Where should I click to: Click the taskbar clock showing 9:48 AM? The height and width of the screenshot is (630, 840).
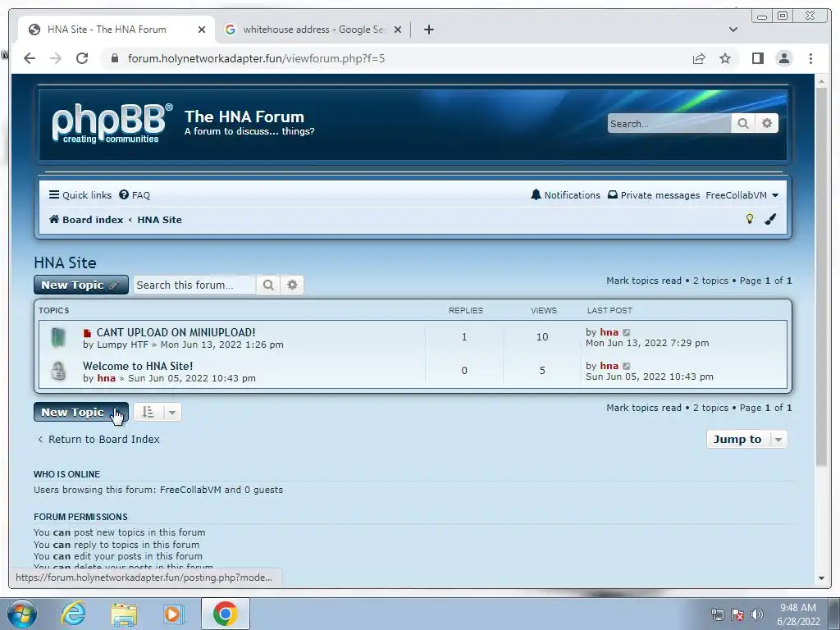798,614
